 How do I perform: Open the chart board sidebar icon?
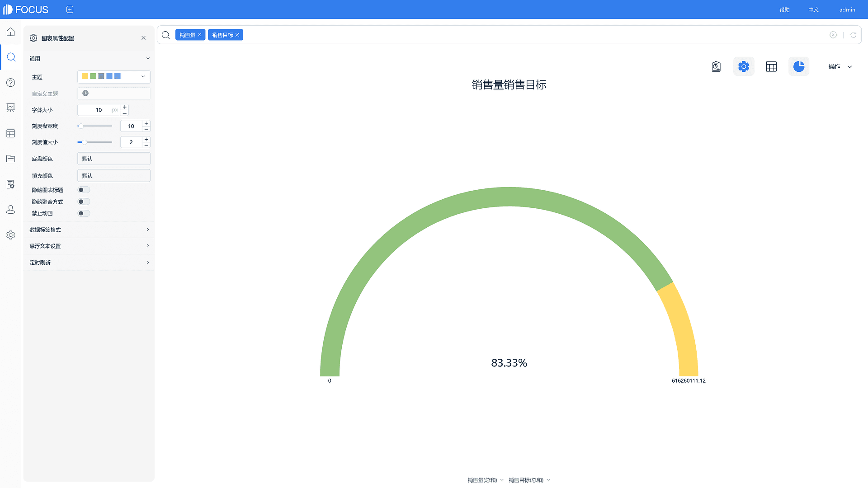(11, 108)
